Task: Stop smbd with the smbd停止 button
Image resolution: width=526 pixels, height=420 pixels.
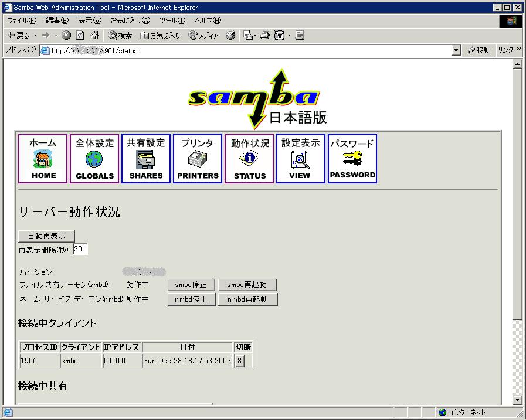Action: [x=191, y=285]
